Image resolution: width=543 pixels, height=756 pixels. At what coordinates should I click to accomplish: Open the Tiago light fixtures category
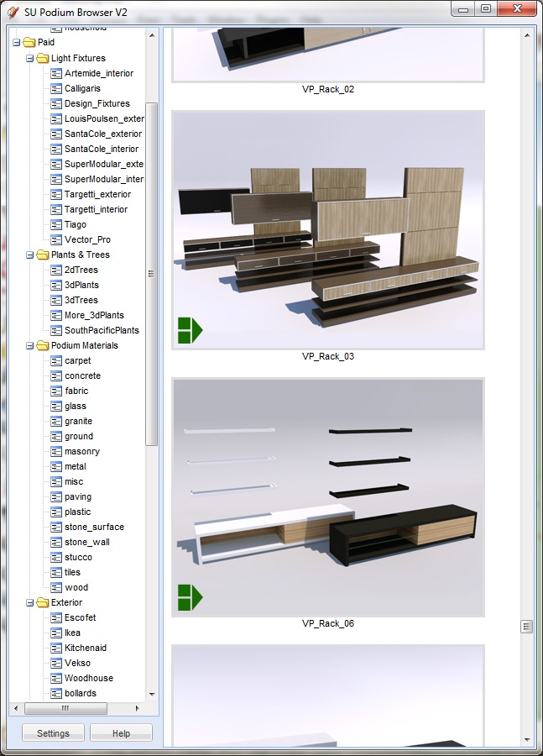(75, 224)
